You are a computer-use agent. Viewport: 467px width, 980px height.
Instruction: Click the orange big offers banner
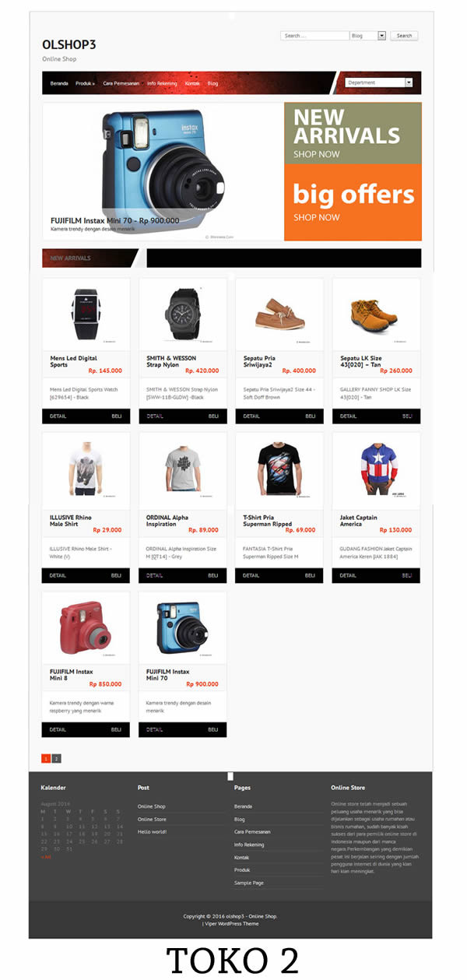coord(353,202)
